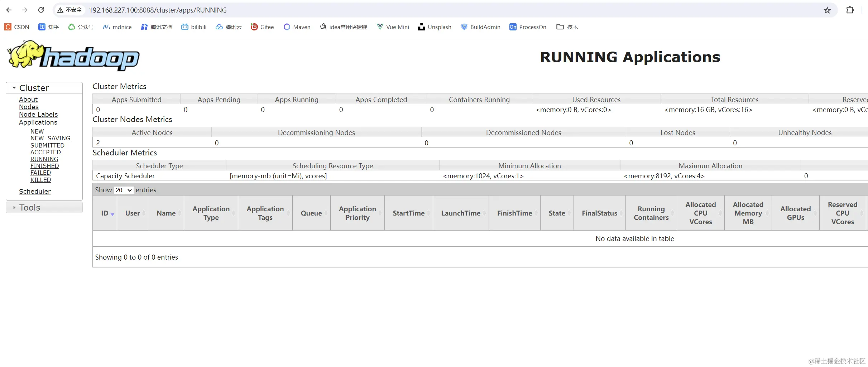Open the 腾讯文档 bookmark
This screenshot has width=868, height=367.
tap(157, 27)
